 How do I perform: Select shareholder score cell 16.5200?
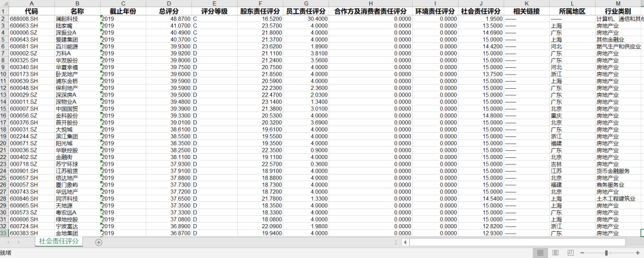pos(260,19)
